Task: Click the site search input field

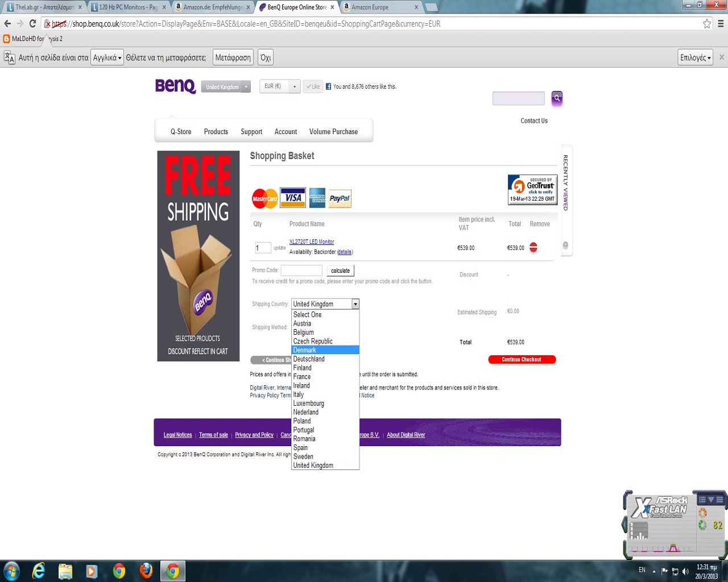Action: click(x=519, y=98)
